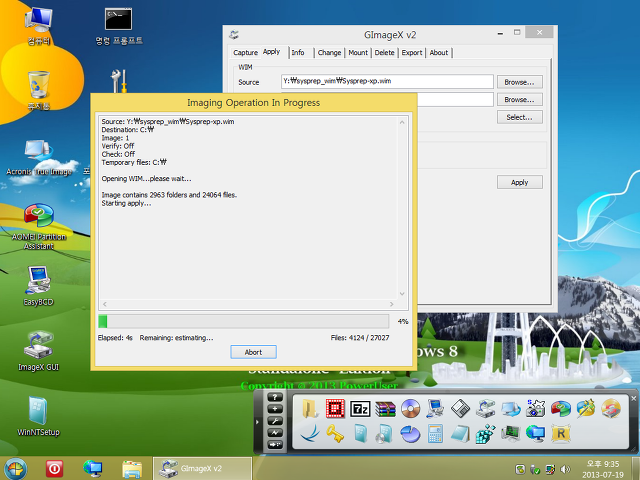The width and height of the screenshot is (640, 480).
Task: Switch to the Delete tab in GImageX
Action: pos(384,53)
